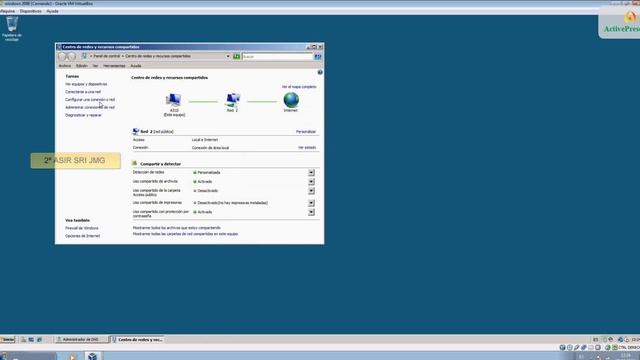Screen dimensions: 640x360
Task: Click the address bar control panel icon
Action: [x=84, y=56]
